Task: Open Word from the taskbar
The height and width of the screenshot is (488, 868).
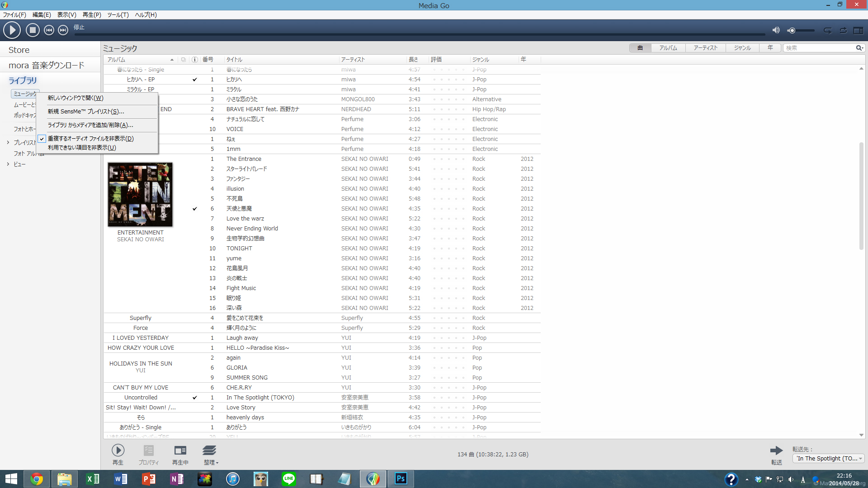Action: [121, 479]
